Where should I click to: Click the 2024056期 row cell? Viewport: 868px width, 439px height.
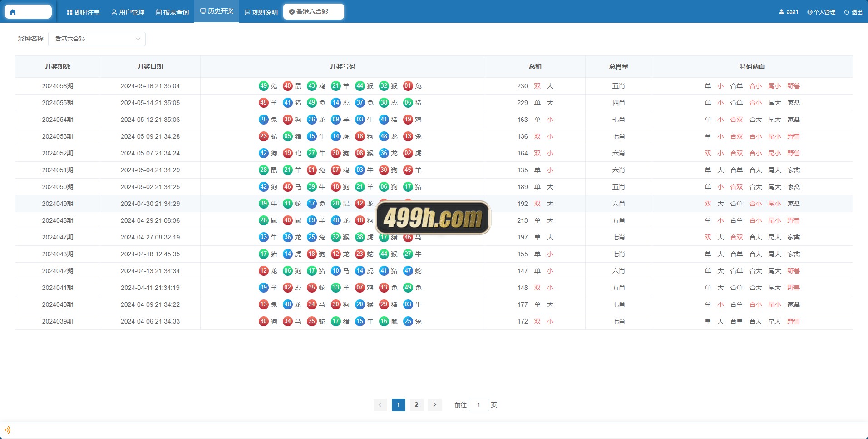pyautogui.click(x=58, y=86)
